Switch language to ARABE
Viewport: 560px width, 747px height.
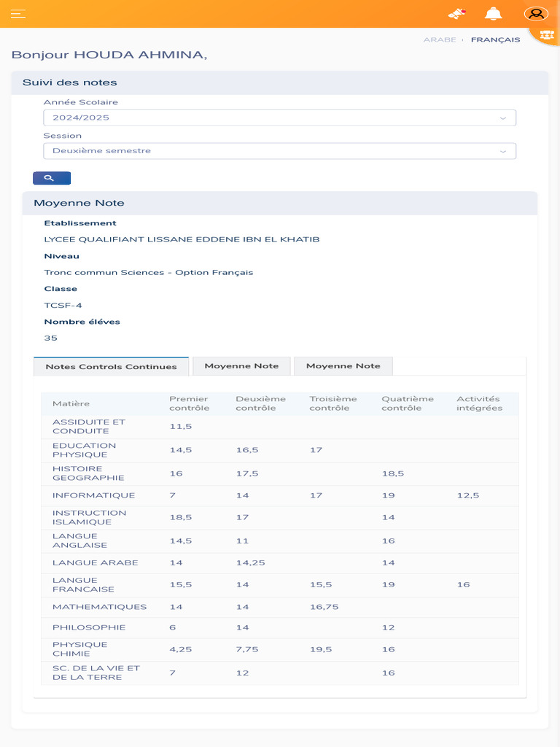[440, 39]
